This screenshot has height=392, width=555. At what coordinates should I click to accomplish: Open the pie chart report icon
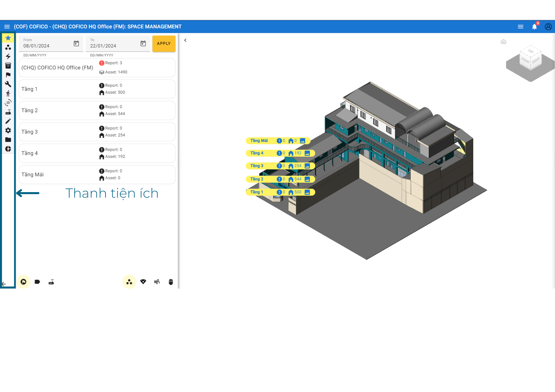[8, 149]
